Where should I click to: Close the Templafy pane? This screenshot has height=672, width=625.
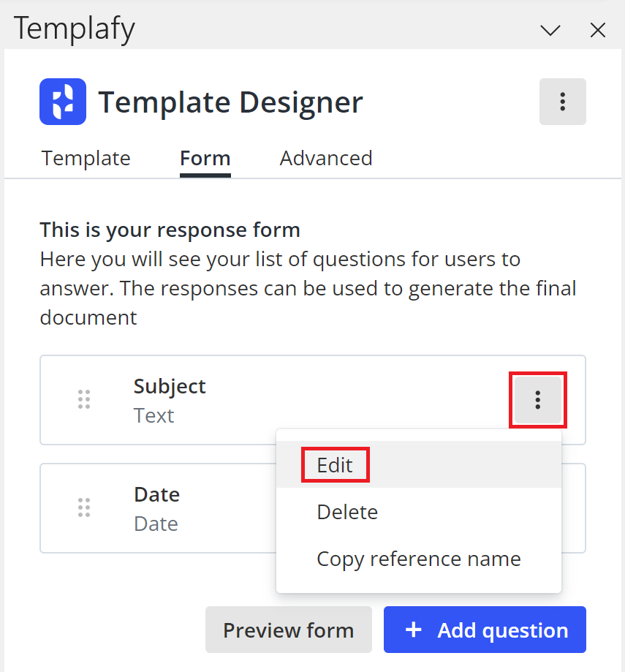pyautogui.click(x=597, y=31)
